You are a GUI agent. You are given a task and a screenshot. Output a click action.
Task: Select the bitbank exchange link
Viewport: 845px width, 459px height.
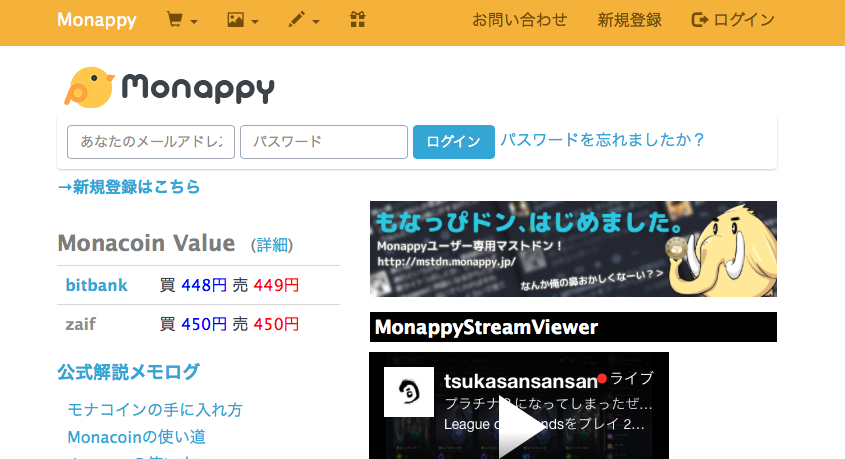[x=97, y=285]
